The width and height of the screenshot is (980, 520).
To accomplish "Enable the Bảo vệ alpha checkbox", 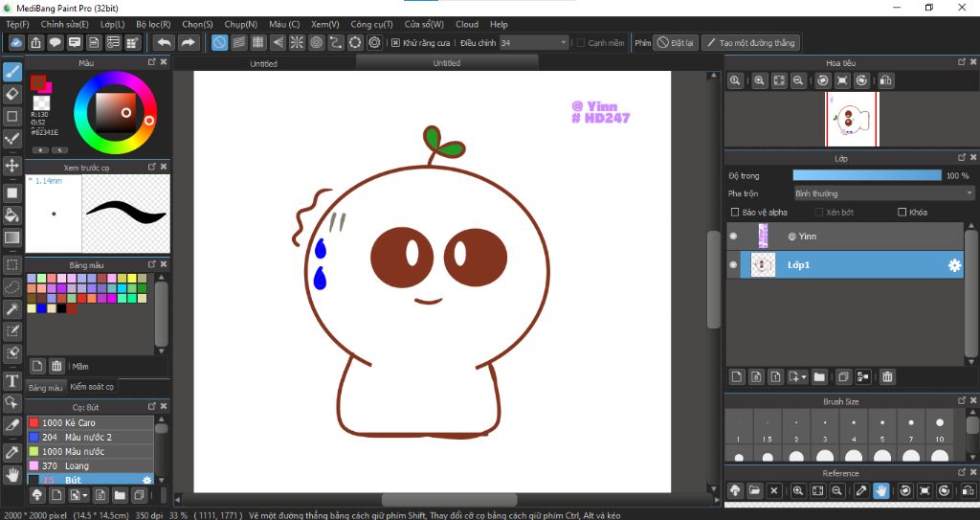I will coord(735,212).
